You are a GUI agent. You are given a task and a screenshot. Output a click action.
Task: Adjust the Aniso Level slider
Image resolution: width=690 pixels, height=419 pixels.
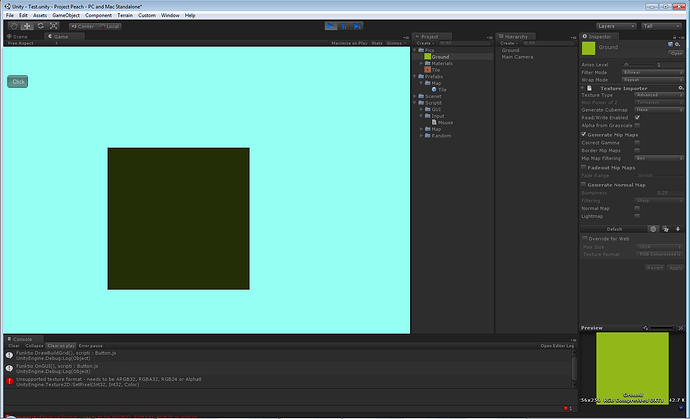[639, 65]
